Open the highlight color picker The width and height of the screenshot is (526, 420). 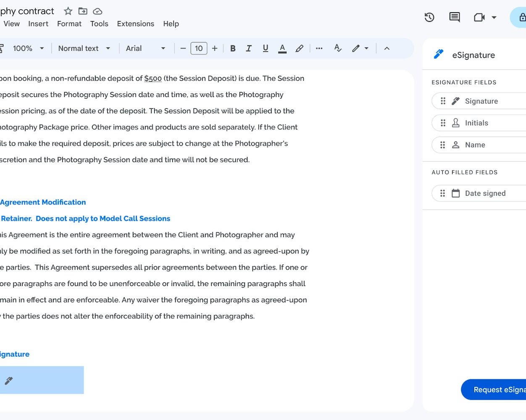pos(299,48)
